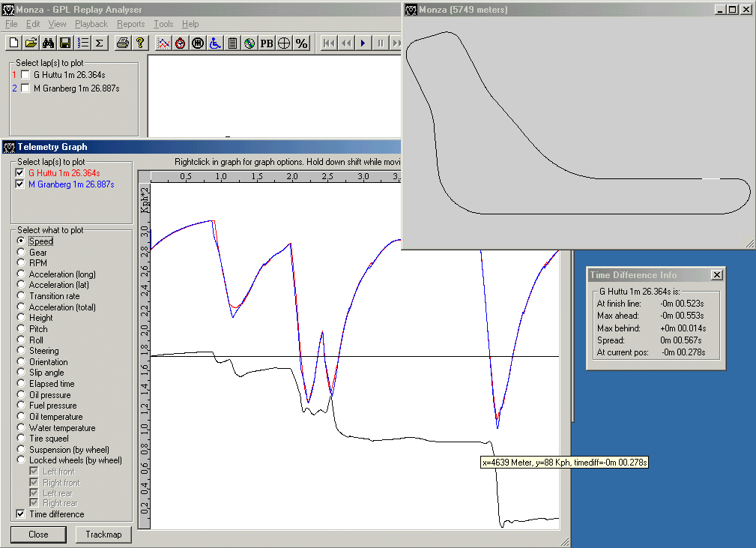Click the floppy disk save icon
This screenshot has width=756, height=548.
(x=65, y=43)
